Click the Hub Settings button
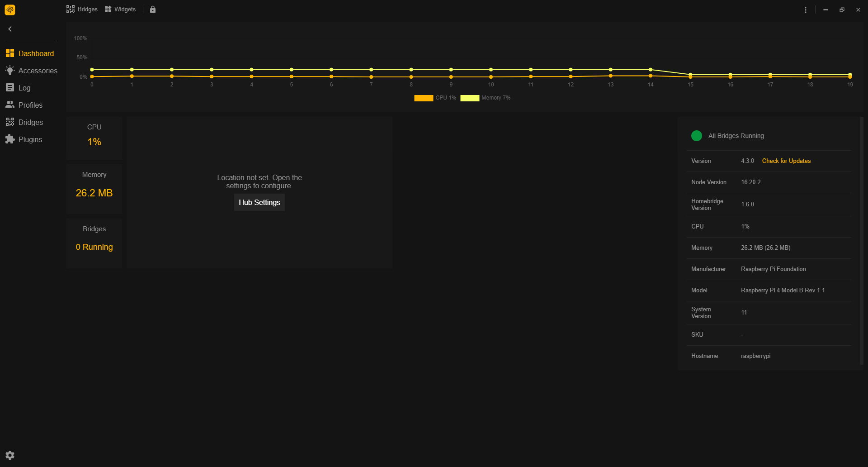This screenshot has width=868, height=467. pyautogui.click(x=259, y=202)
